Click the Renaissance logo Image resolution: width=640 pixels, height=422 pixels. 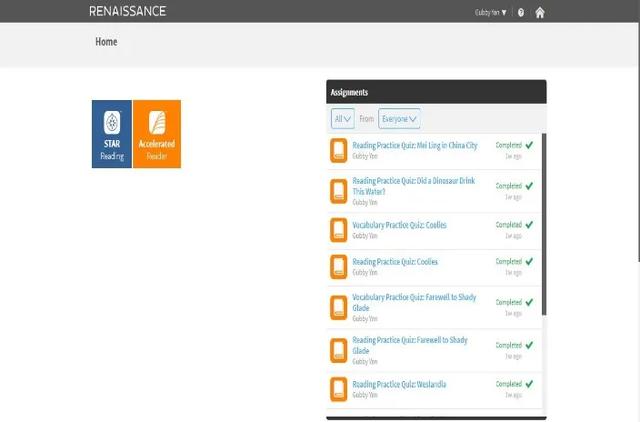pyautogui.click(x=127, y=11)
